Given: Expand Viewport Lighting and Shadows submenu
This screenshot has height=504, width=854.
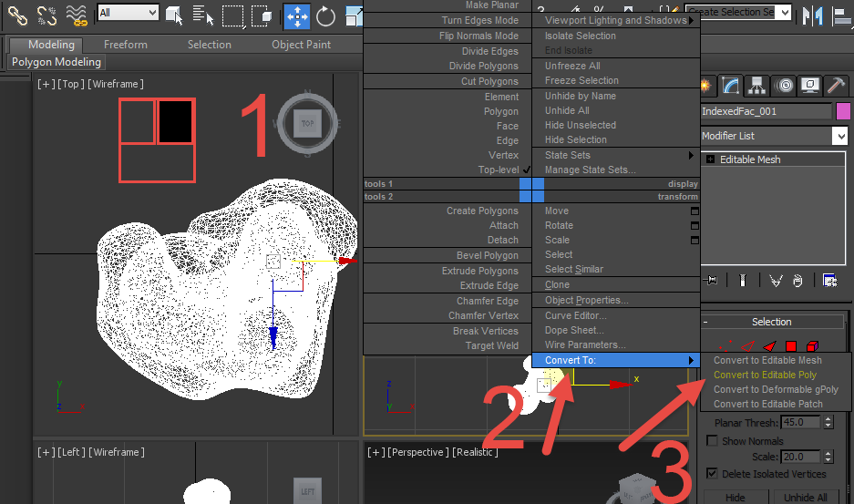Looking at the screenshot, I should tap(616, 20).
